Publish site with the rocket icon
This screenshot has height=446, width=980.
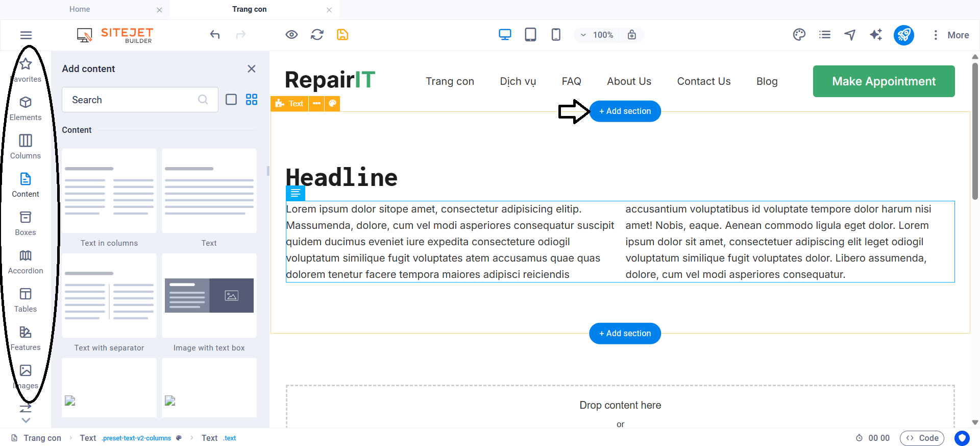tap(903, 35)
